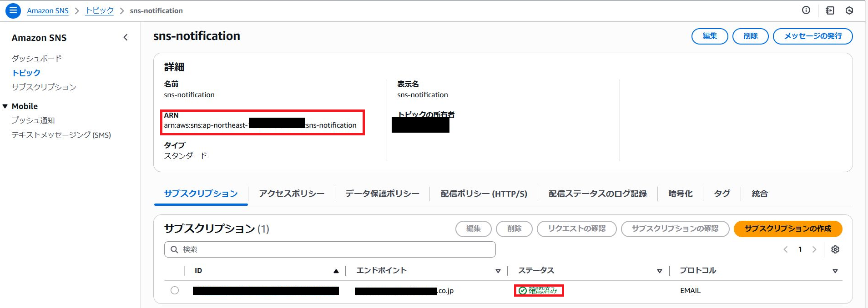Image resolution: width=868 pixels, height=308 pixels.
Task: Sort by the プロトコル column arrow
Action: point(835,271)
